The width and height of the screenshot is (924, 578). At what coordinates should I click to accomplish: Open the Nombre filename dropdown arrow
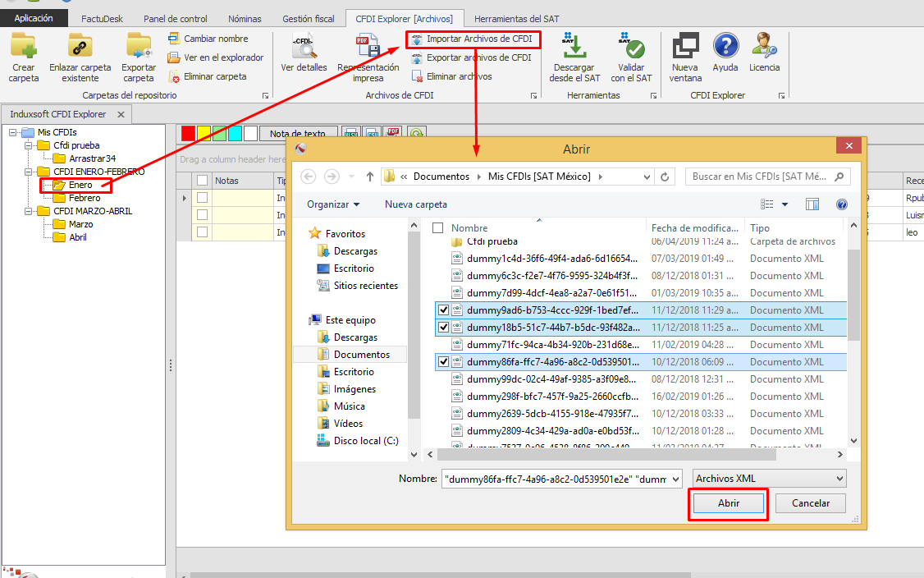675,479
